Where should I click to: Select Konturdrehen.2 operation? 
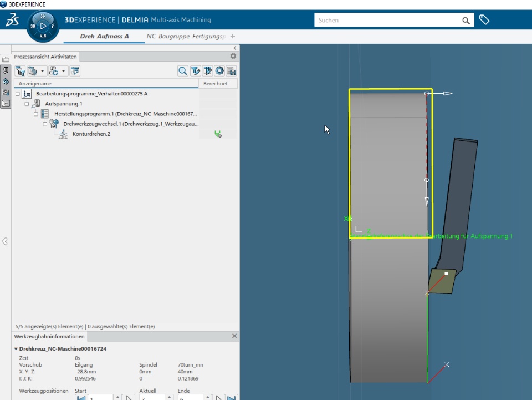tap(91, 134)
